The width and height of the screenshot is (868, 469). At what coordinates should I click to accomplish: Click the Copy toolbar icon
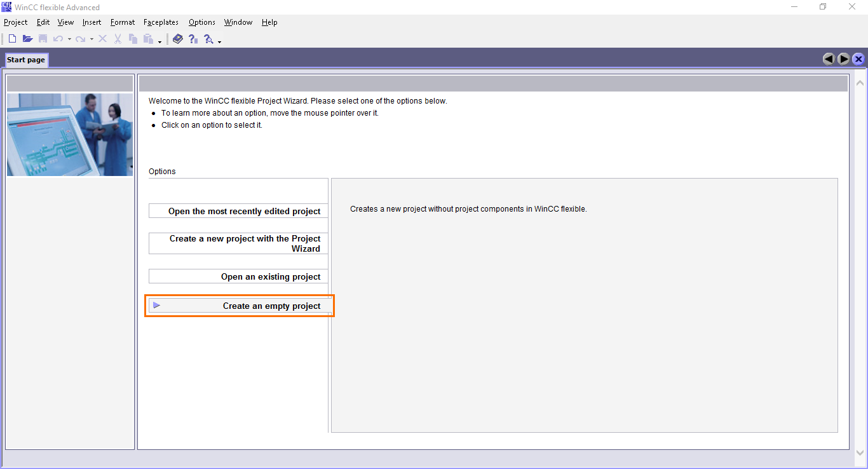click(x=133, y=39)
